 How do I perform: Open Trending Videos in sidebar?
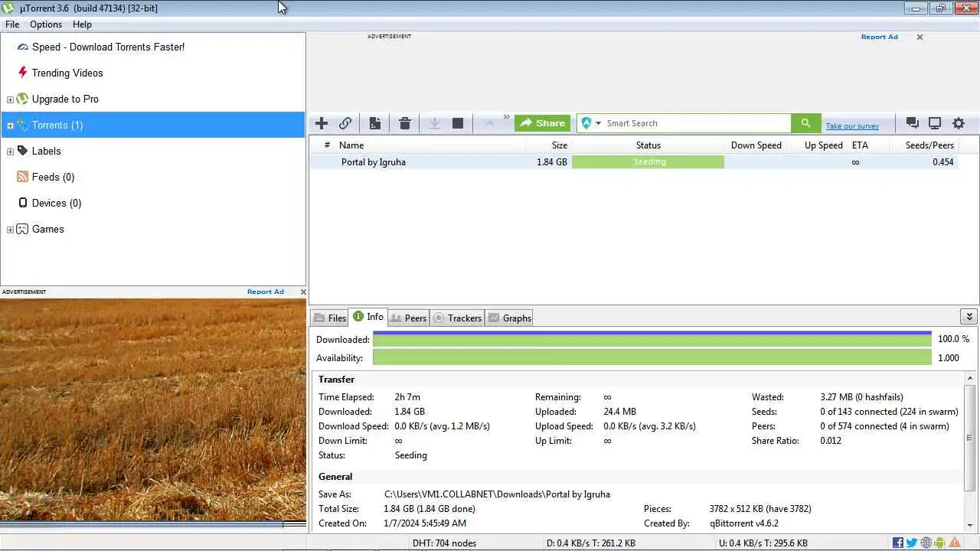pyautogui.click(x=67, y=73)
